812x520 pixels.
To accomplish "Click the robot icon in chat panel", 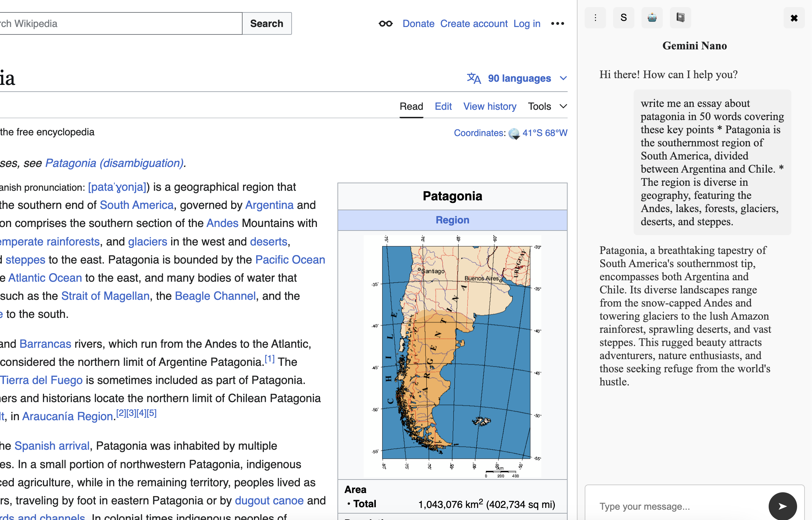I will (652, 18).
